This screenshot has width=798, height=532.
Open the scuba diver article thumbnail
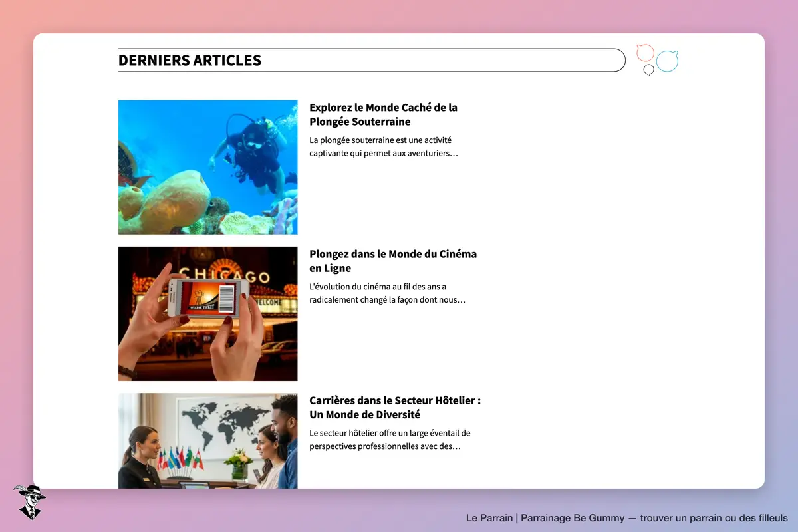pyautogui.click(x=207, y=168)
